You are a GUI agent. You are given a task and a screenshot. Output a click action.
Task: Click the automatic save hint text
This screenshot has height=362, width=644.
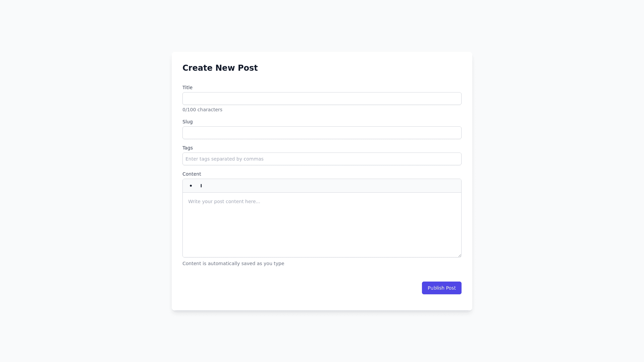pos(233,263)
